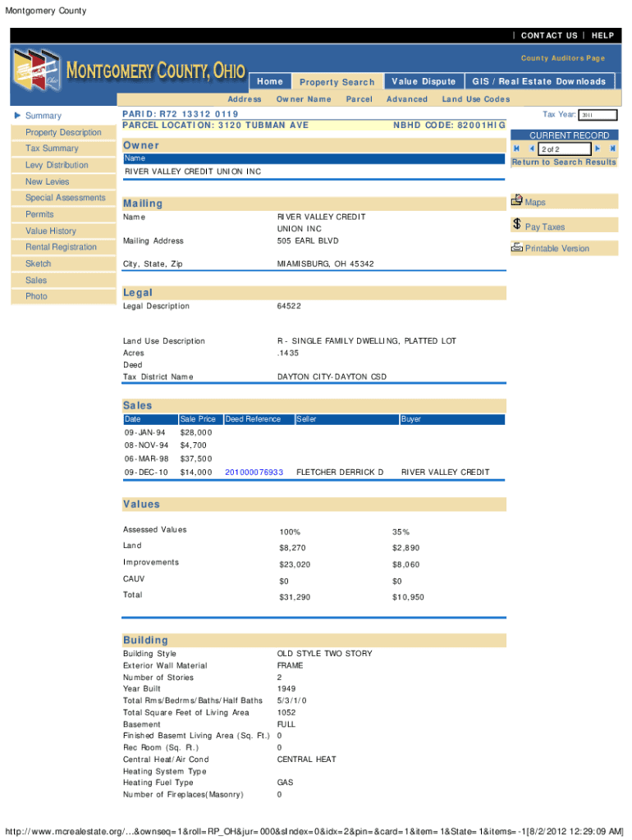Jump to first record arrow

click(x=517, y=148)
